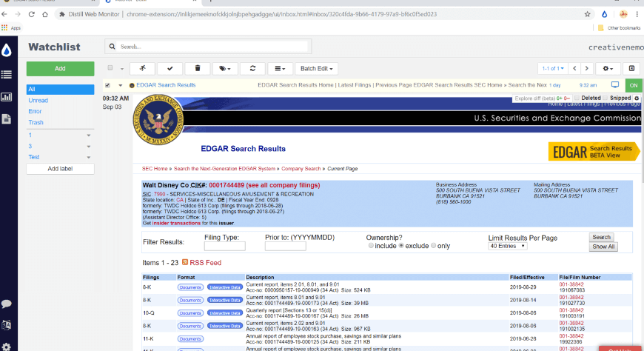Click the water drop Distill logo in sidebar

point(7,50)
